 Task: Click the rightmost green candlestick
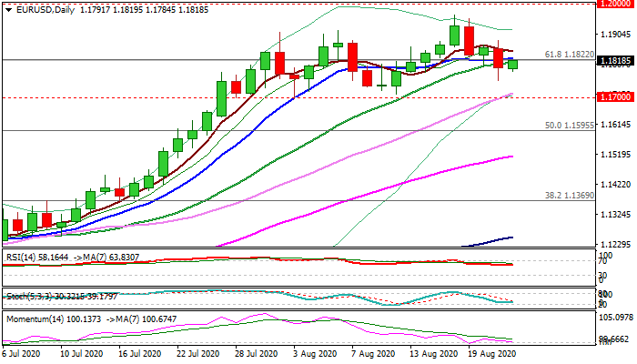[513, 64]
